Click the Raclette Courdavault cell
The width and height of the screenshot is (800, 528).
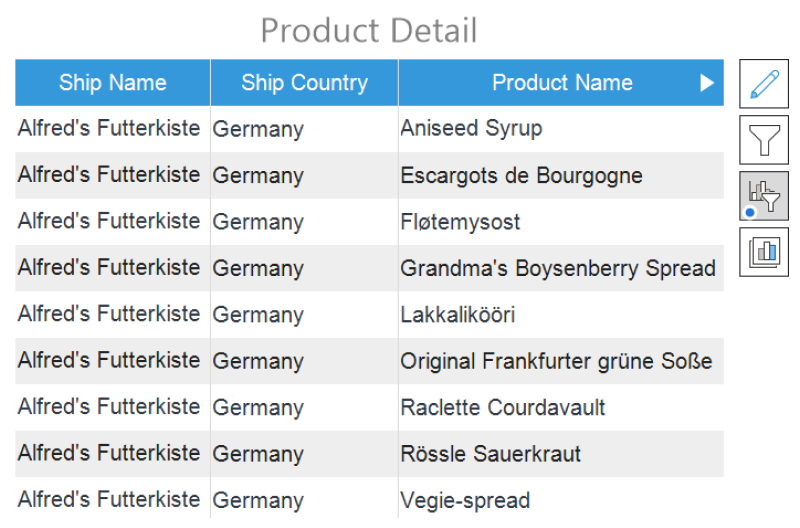point(502,408)
